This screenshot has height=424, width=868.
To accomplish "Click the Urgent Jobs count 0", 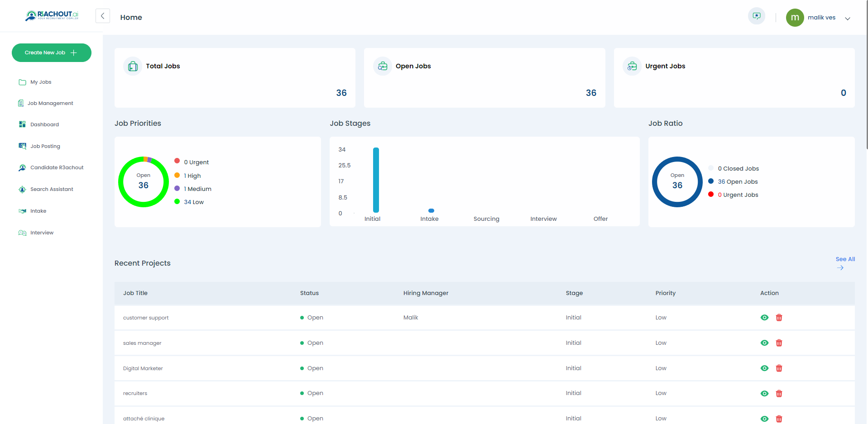I will click(844, 93).
